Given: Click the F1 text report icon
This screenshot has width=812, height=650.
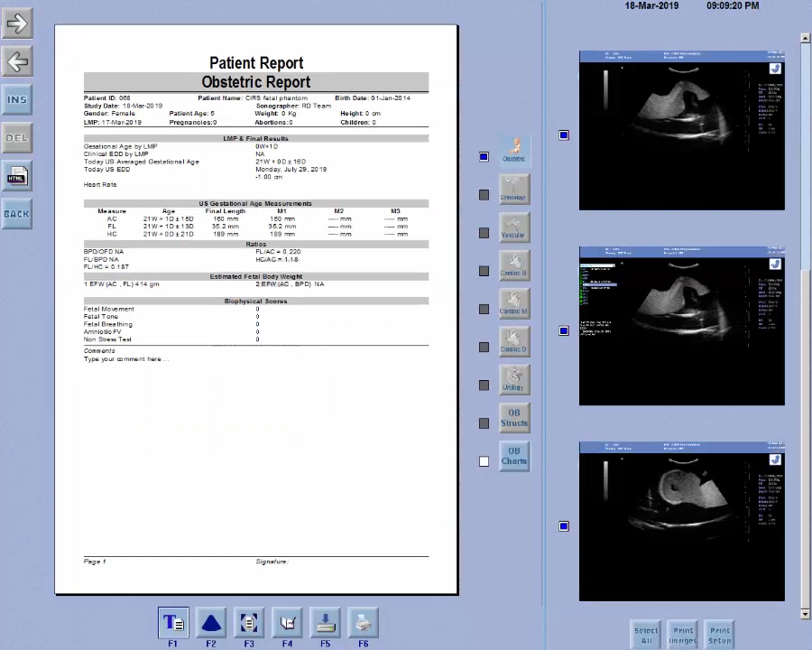Looking at the screenshot, I should tap(172, 623).
